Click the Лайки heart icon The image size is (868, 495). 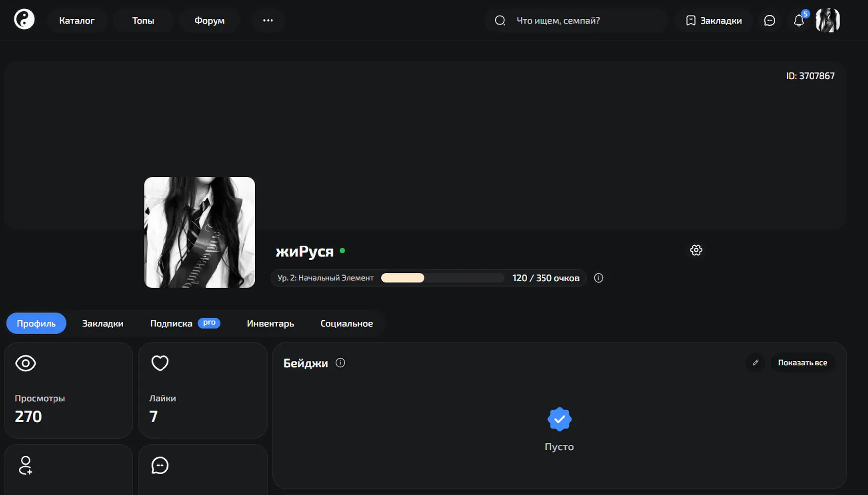160,363
